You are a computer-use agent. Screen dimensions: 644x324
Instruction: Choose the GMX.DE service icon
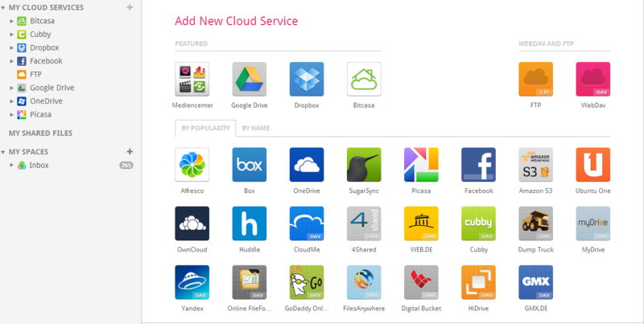pos(535,282)
